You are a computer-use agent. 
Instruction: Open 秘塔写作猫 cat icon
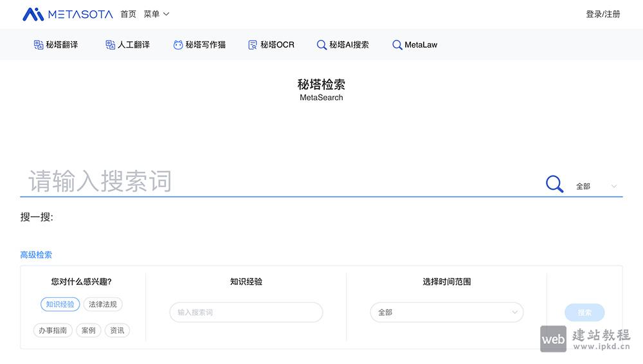tap(178, 45)
